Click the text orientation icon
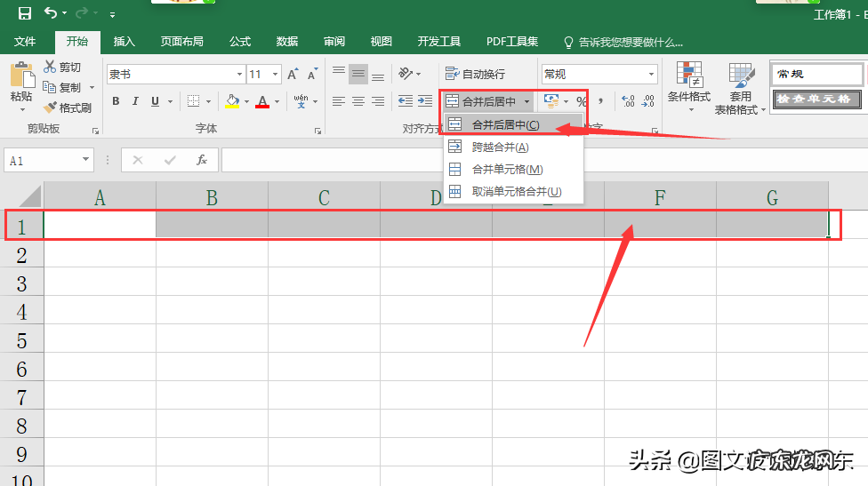 point(406,74)
